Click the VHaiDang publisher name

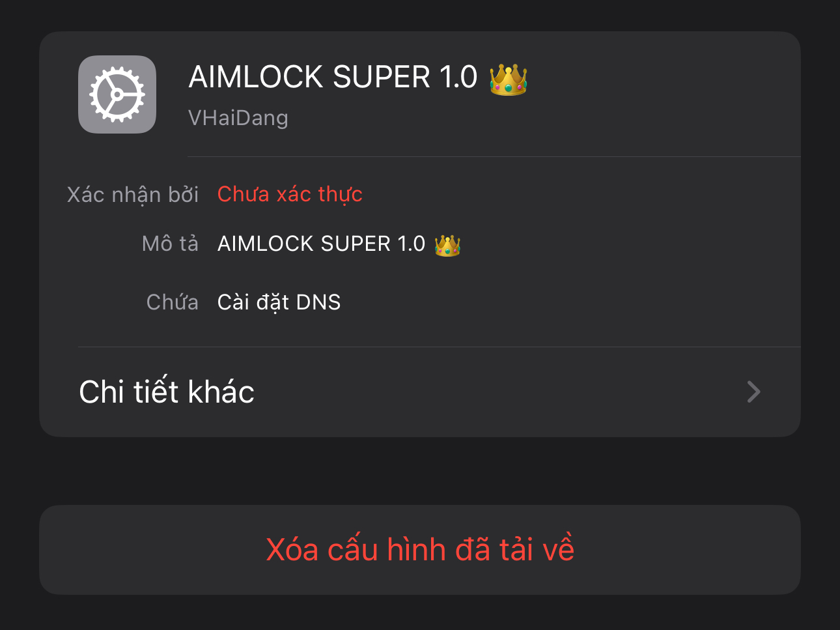click(x=238, y=118)
